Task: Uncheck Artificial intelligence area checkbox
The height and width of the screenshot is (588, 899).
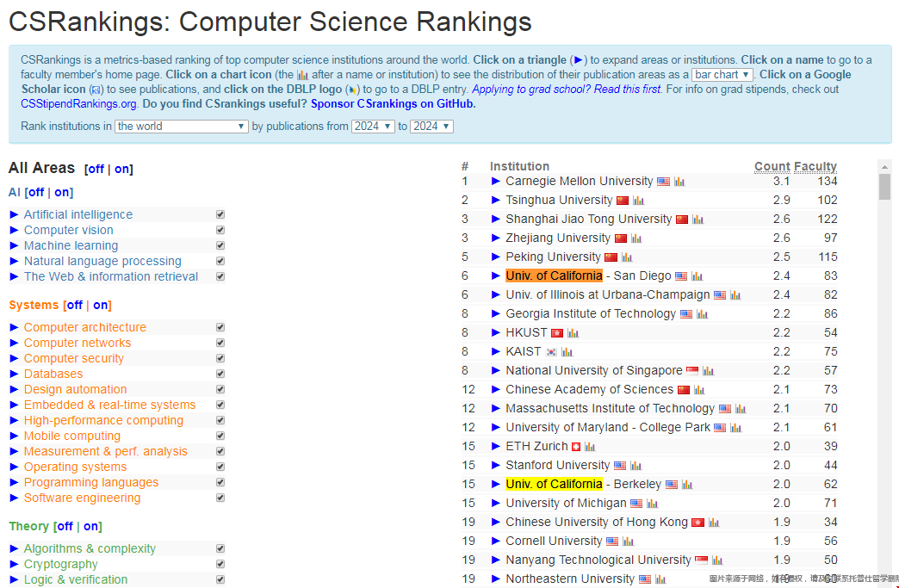Action: pos(220,214)
